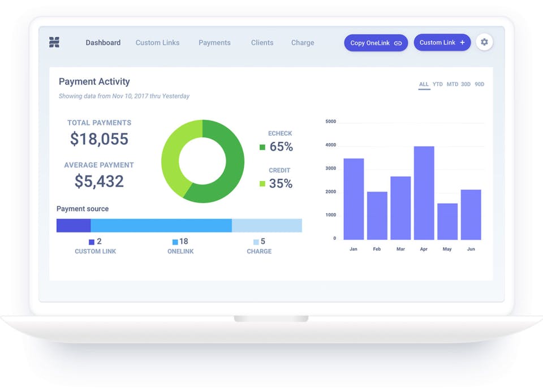543x392 pixels.
Task: Choose the 30D date range filter
Action: (466, 84)
